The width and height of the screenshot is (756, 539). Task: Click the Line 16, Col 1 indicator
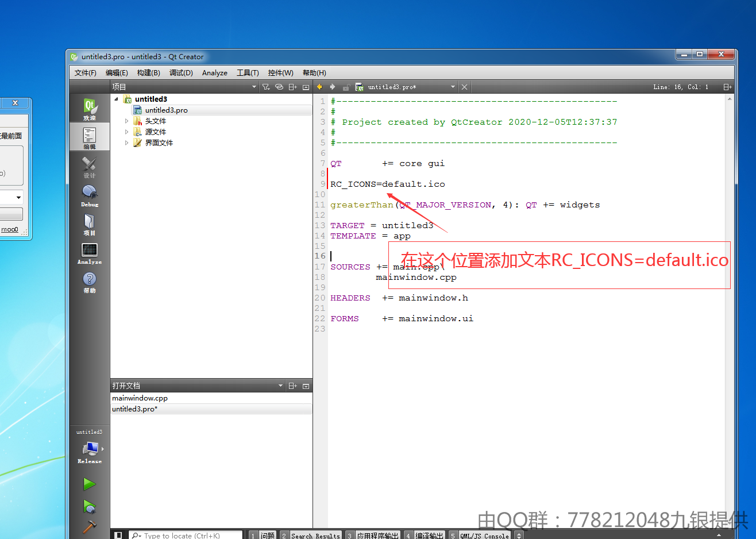pos(681,87)
